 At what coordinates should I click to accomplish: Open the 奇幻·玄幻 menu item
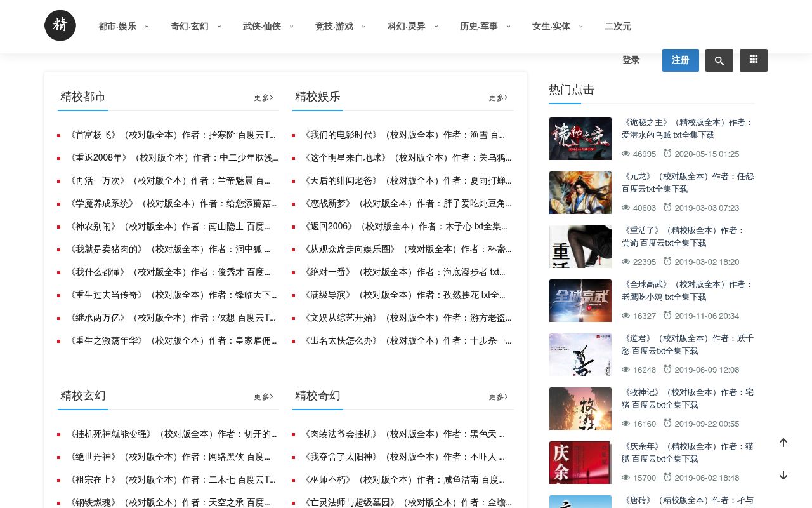[190, 27]
